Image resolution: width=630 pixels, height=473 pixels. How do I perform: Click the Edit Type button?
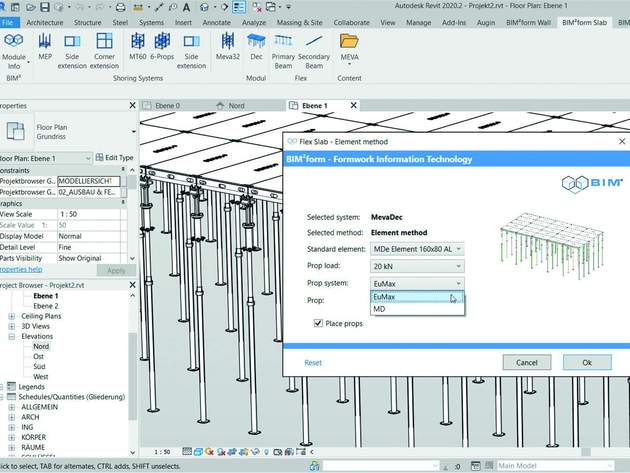point(115,158)
